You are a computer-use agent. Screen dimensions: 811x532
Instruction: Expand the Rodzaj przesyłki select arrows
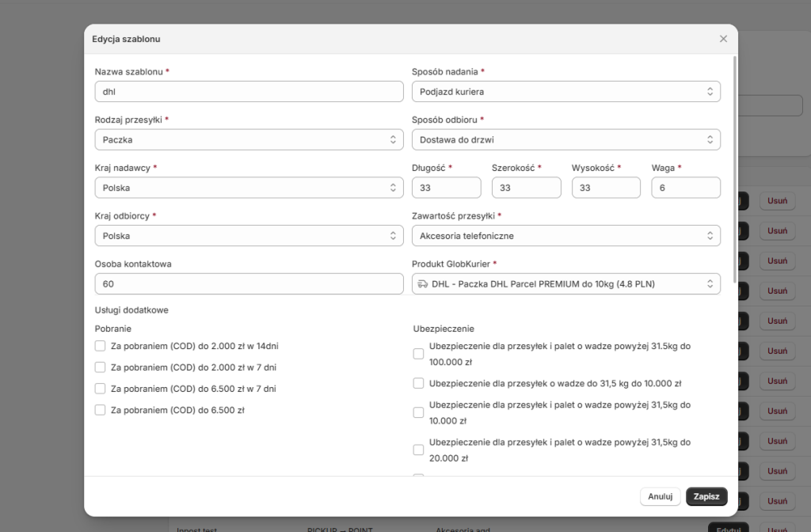pos(393,139)
